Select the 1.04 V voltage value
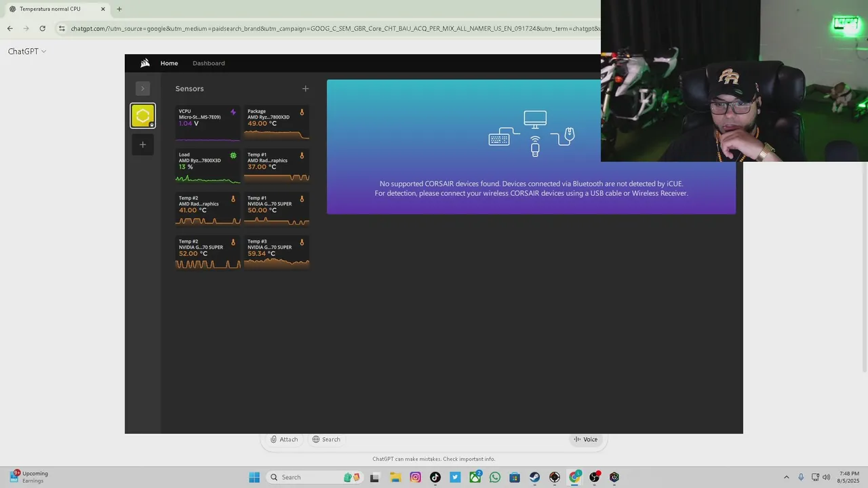Screen dimensions: 868x488 pyautogui.click(x=189, y=123)
